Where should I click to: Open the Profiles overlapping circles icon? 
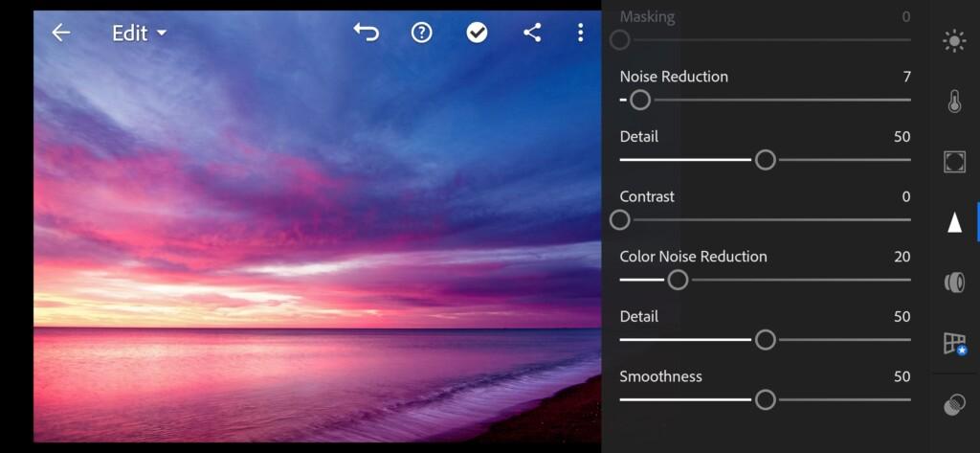(x=954, y=405)
